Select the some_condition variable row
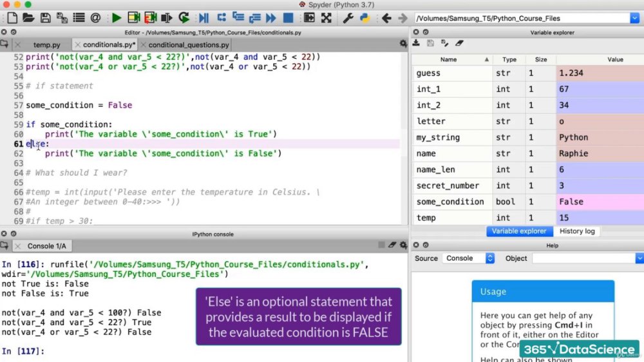Viewport: 644px width, 362px height. pyautogui.click(x=528, y=202)
